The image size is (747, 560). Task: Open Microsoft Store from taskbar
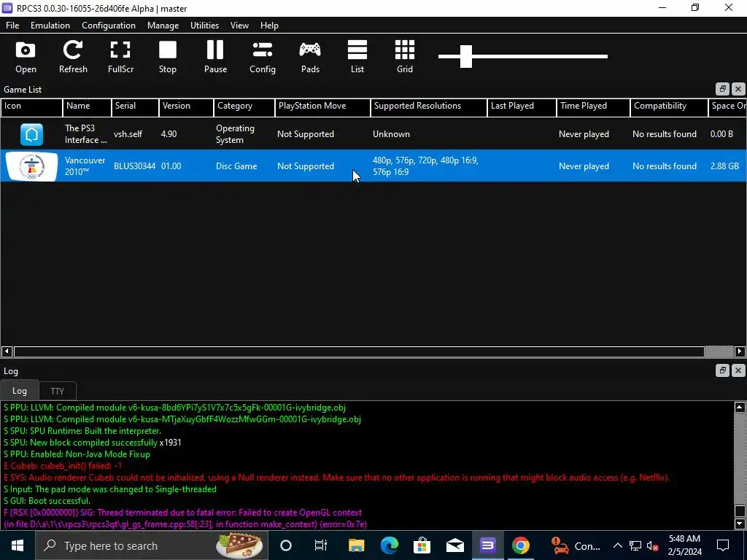coord(422,545)
